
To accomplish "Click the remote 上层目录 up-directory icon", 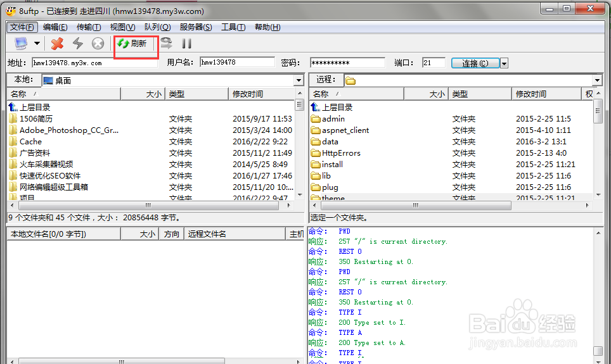I will point(315,107).
